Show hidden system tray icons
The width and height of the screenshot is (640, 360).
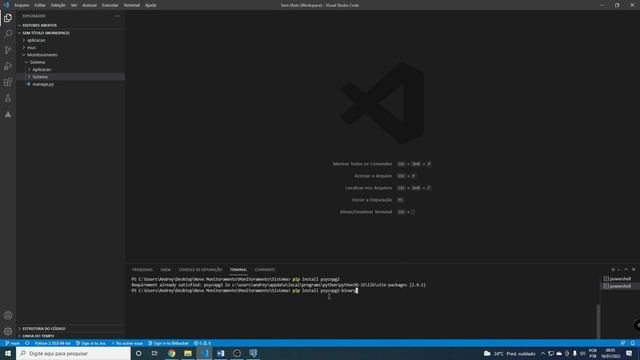[x=543, y=353]
